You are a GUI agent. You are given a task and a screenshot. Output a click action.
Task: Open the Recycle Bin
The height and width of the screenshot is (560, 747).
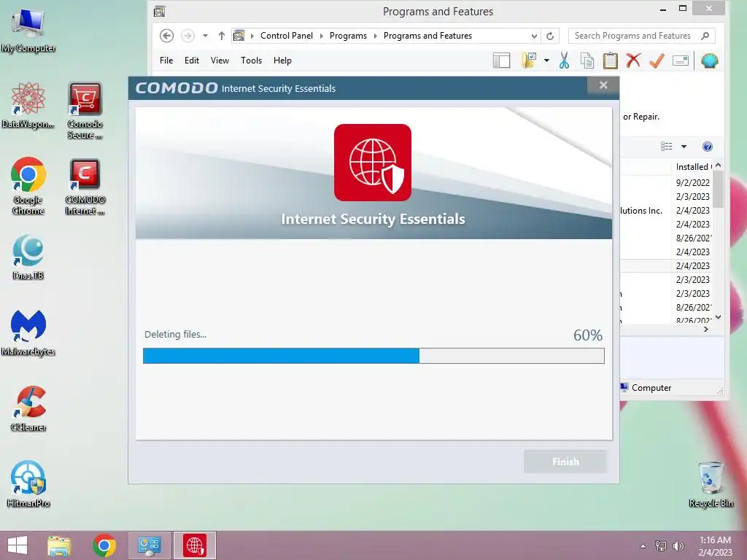711,484
